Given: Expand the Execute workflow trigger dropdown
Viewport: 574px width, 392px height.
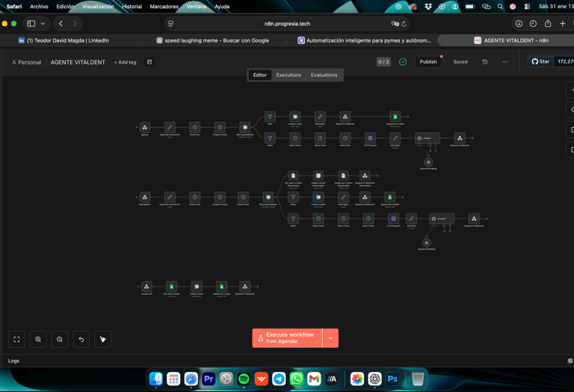Looking at the screenshot, I should pyautogui.click(x=330, y=338).
